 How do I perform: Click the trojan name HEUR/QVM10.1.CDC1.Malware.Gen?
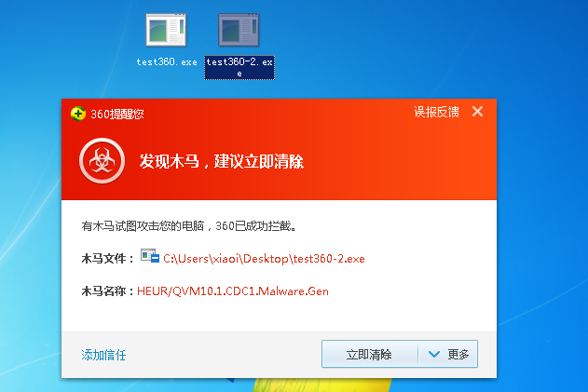pos(233,291)
